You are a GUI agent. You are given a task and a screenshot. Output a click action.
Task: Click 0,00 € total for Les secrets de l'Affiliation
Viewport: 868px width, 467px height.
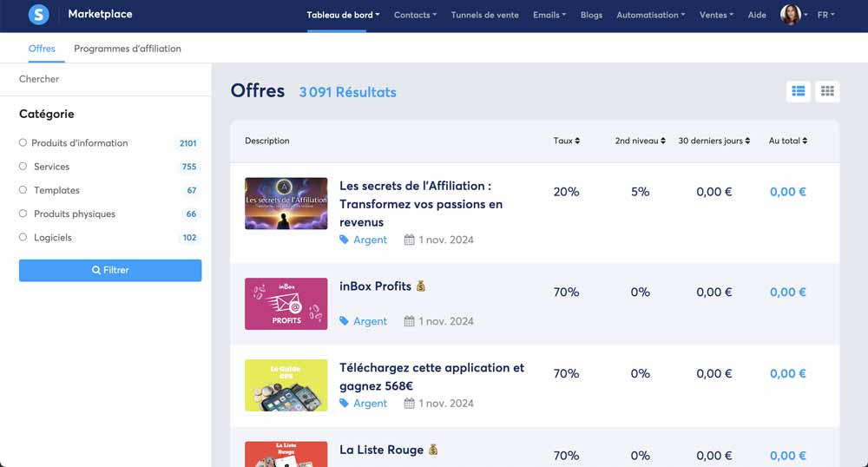tap(788, 192)
